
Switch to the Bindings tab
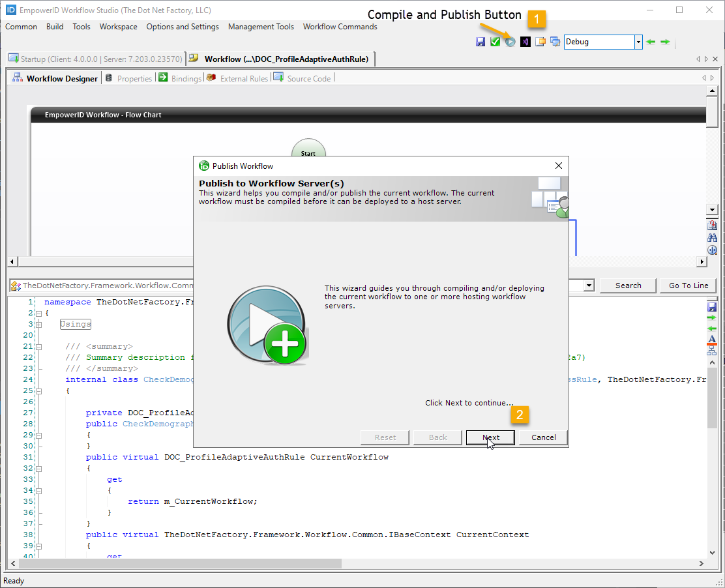185,78
